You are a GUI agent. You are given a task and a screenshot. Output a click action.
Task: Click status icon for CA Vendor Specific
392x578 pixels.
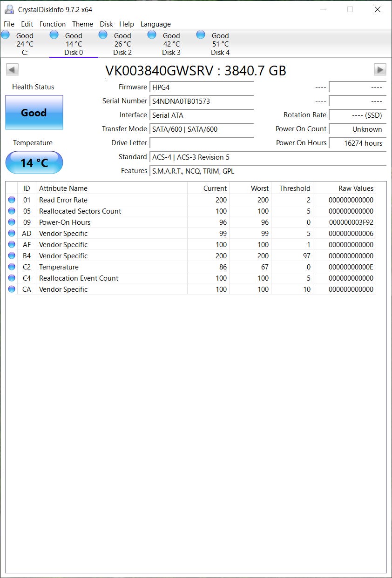12,289
